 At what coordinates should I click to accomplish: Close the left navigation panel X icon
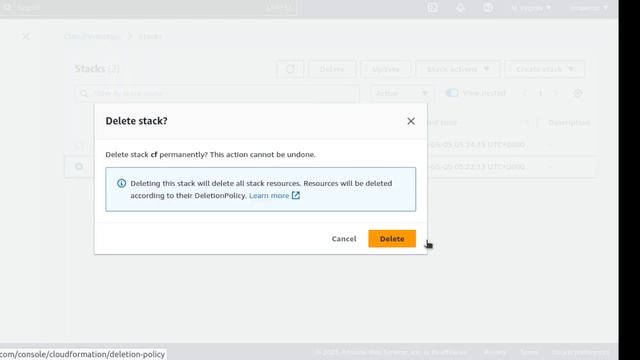click(x=25, y=36)
